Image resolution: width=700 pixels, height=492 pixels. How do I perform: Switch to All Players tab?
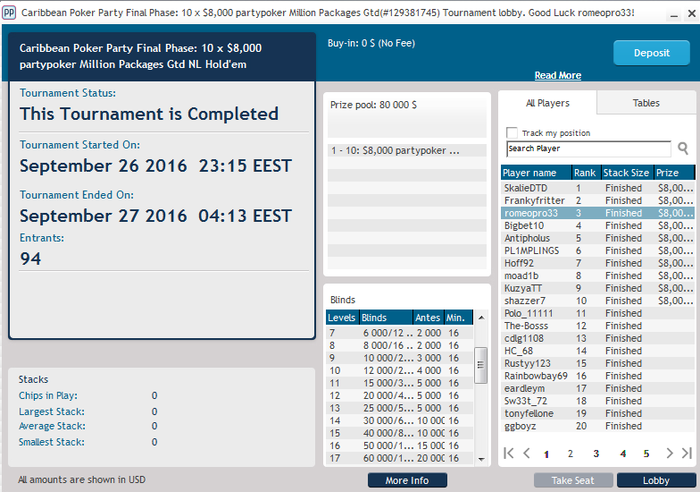click(547, 103)
